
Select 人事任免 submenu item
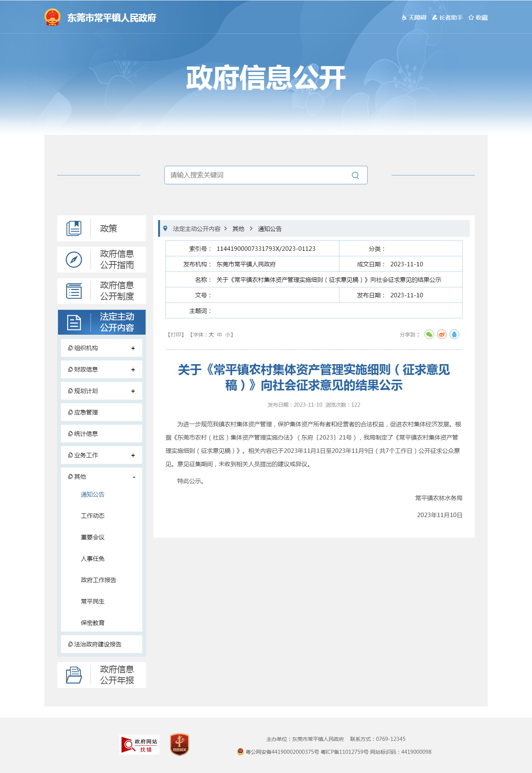coord(93,559)
